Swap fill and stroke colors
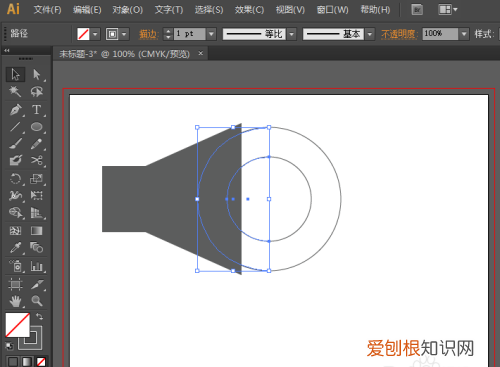500x367 pixels. pos(39,316)
